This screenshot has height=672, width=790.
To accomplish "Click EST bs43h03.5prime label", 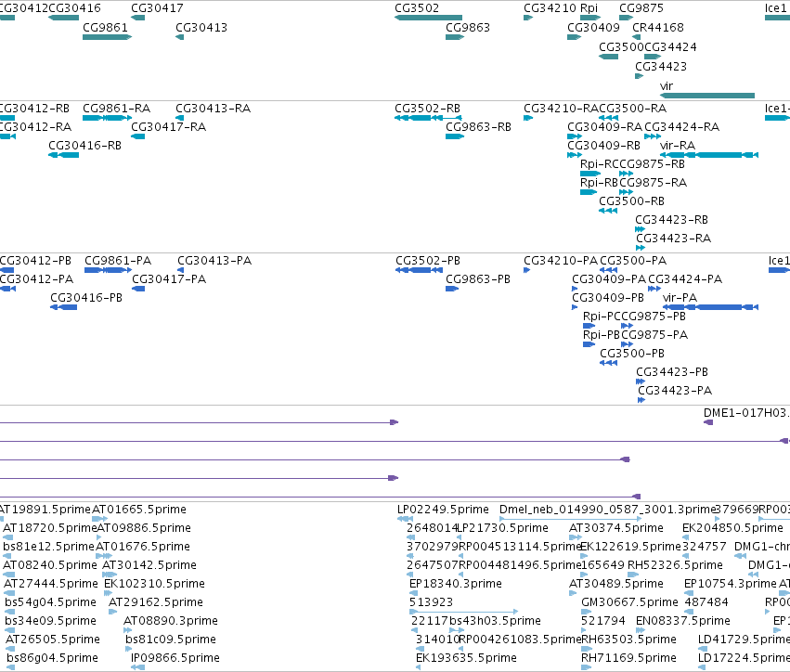I will (496, 621).
